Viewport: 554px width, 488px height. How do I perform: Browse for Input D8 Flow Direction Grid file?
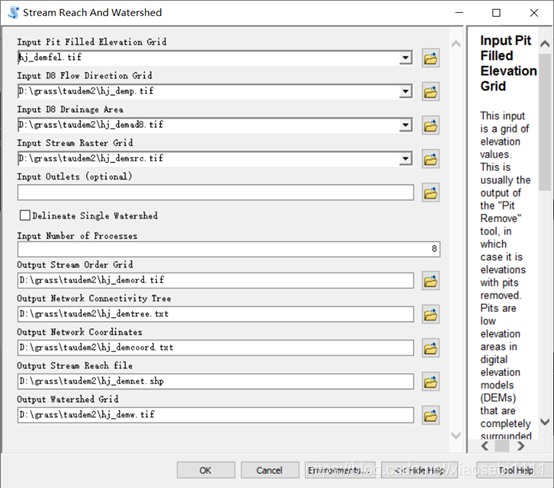(x=431, y=92)
